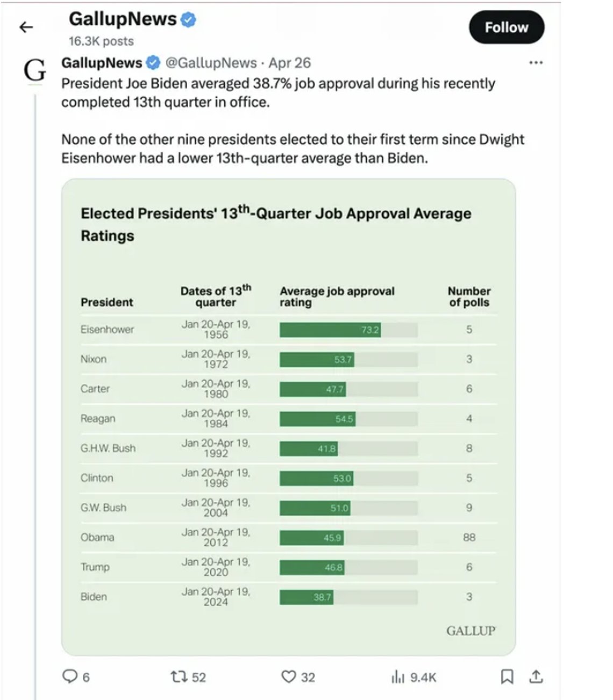Click the verified badge beside header GallupNews

click(188, 20)
